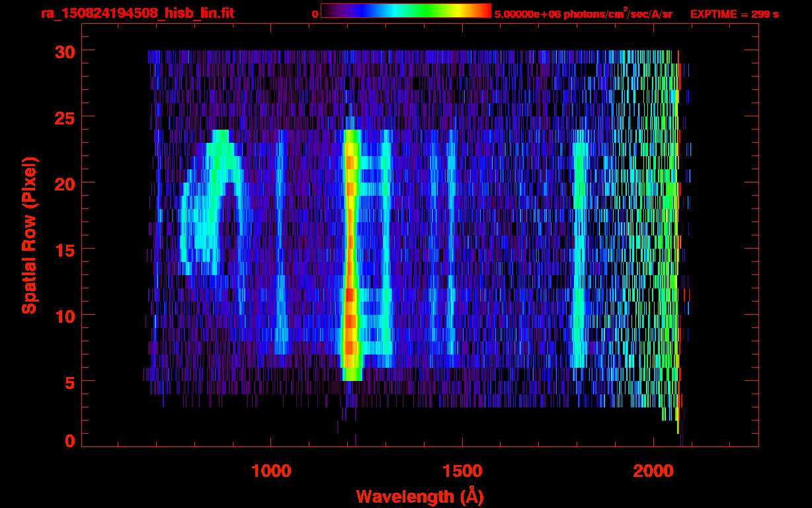This screenshot has height=508, width=812.
Task: Click the cyan vertical emission line near 1800 Å
Action: (579, 251)
